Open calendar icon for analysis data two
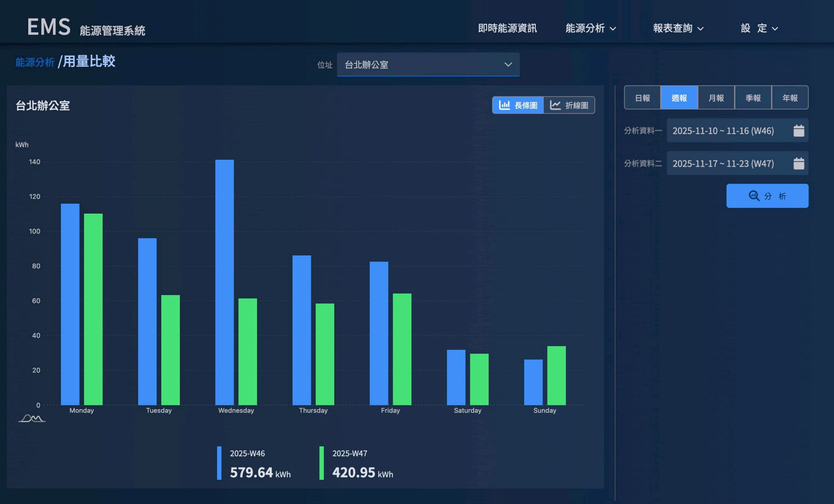834x504 pixels. tap(799, 164)
